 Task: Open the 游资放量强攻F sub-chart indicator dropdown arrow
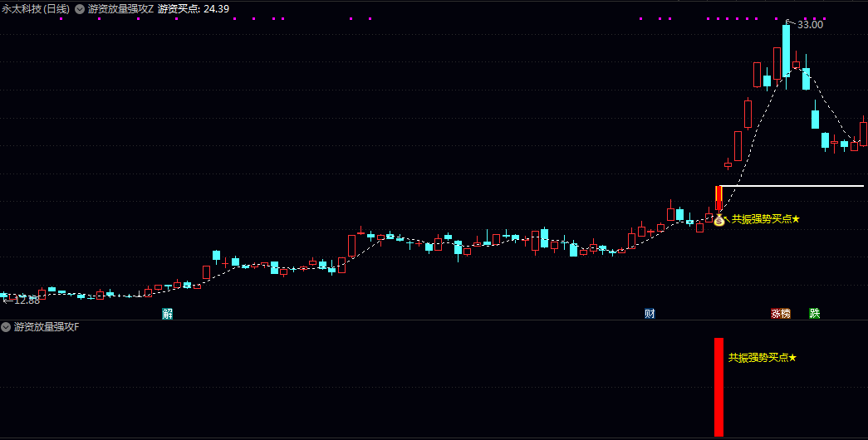point(6,327)
